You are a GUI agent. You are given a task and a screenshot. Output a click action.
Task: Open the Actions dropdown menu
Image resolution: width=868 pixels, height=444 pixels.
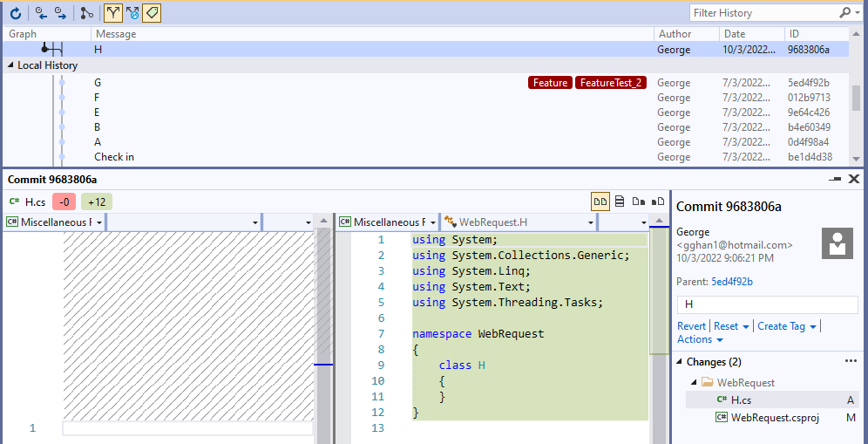tap(700, 339)
